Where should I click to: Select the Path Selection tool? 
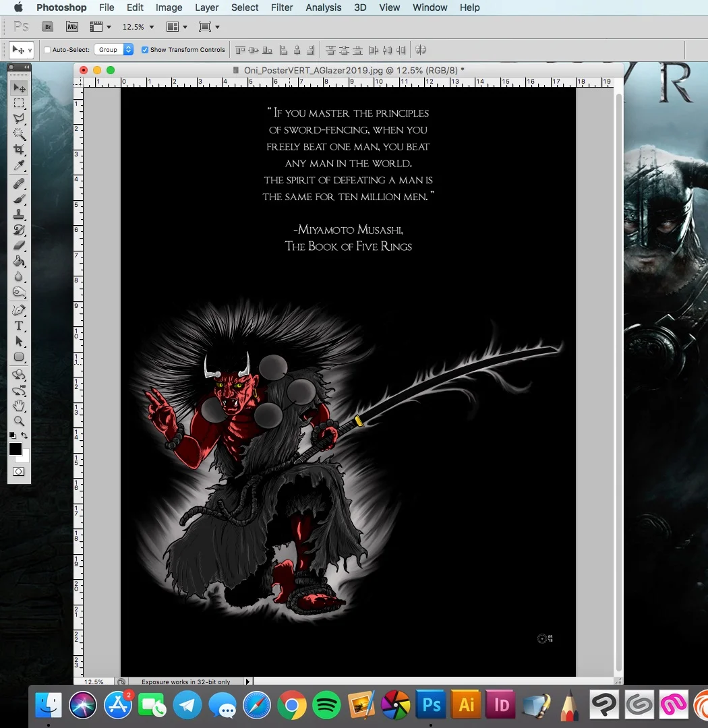click(x=19, y=341)
